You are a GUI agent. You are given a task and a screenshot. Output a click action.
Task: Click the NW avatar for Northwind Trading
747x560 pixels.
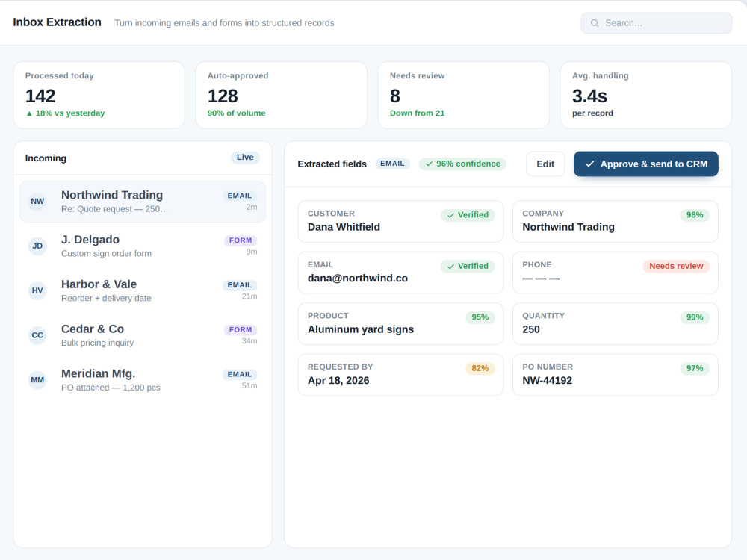click(x=37, y=202)
